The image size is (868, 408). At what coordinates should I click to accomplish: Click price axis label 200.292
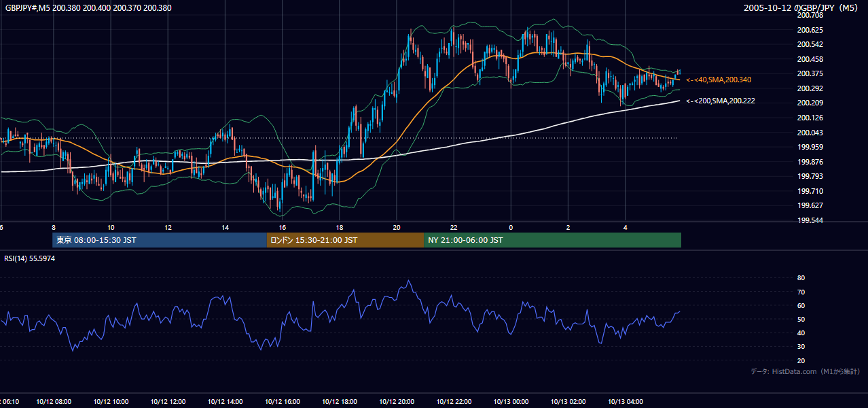810,88
